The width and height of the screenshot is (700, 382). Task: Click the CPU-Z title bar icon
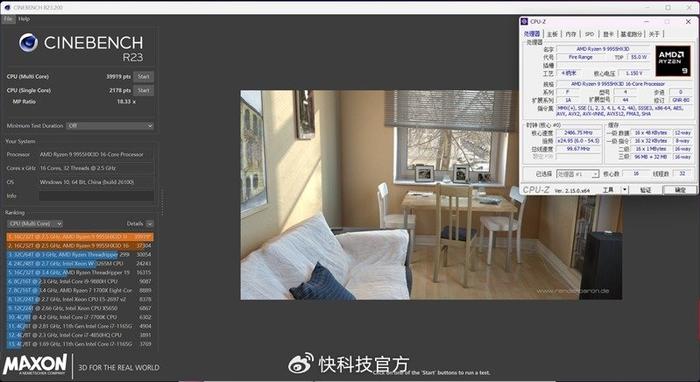[525, 21]
